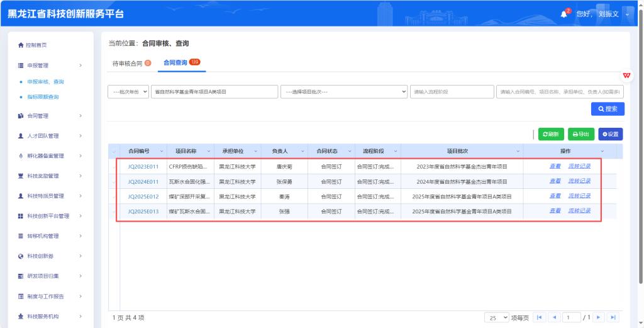
Task: Open 流转记录 link for contract JQ2023E011
Action: click(x=579, y=166)
